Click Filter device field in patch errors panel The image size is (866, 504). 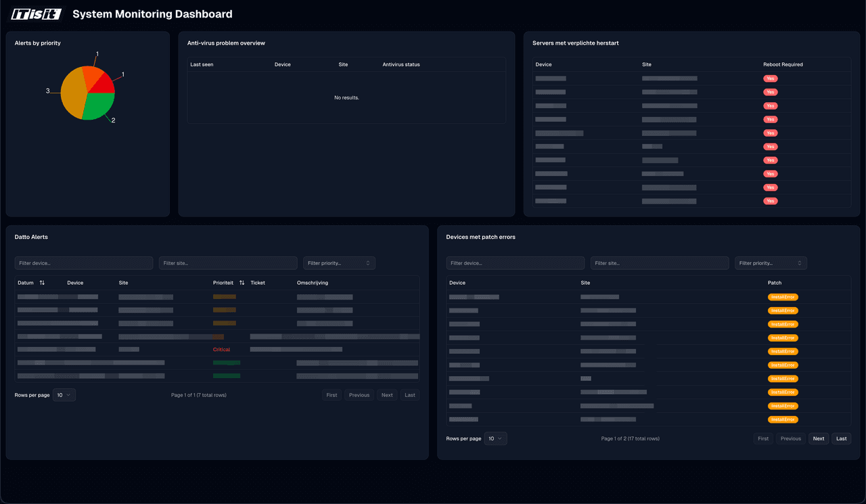point(515,263)
